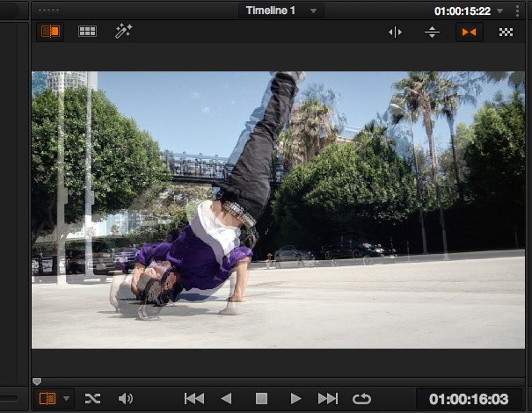Mute audio with the speaker icon
The image size is (532, 413).
(125, 399)
